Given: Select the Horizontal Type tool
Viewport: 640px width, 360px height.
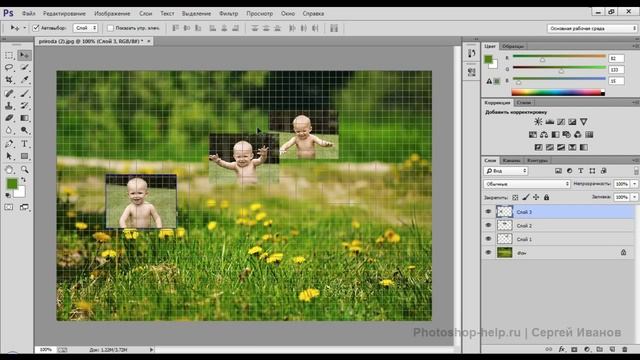Looking at the screenshot, I should pyautogui.click(x=24, y=144).
